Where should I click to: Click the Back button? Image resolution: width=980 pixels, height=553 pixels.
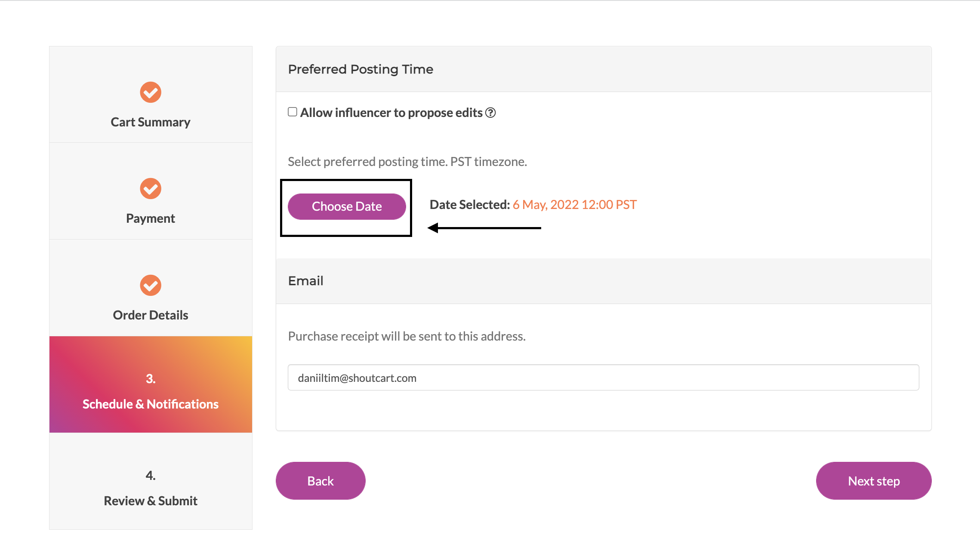(x=321, y=481)
